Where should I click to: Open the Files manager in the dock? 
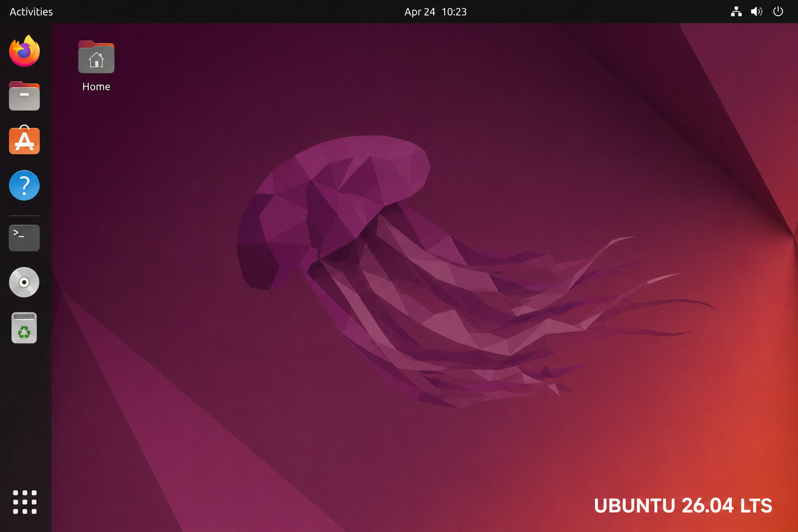point(24,96)
